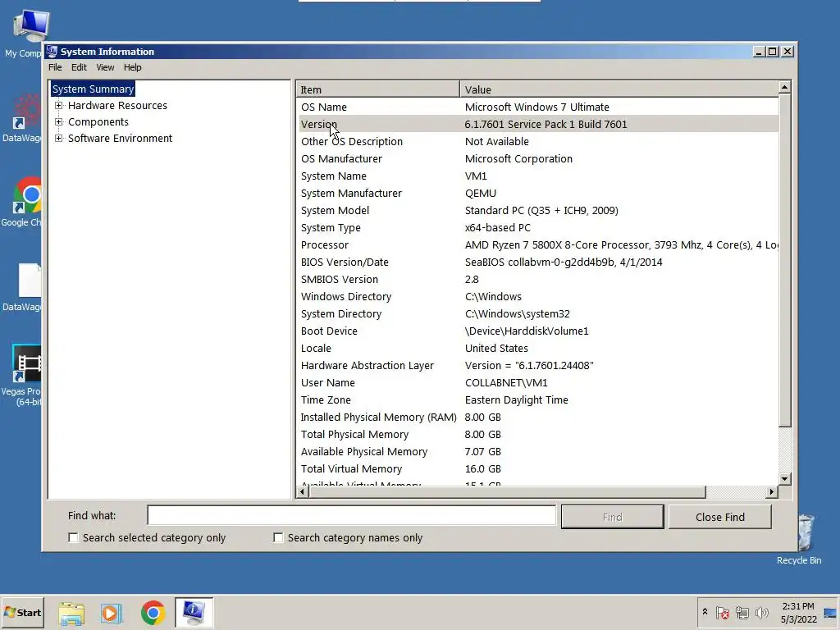This screenshot has width=840, height=630.
Task: Click the horizontal scrollbar right arrow
Action: click(771, 492)
